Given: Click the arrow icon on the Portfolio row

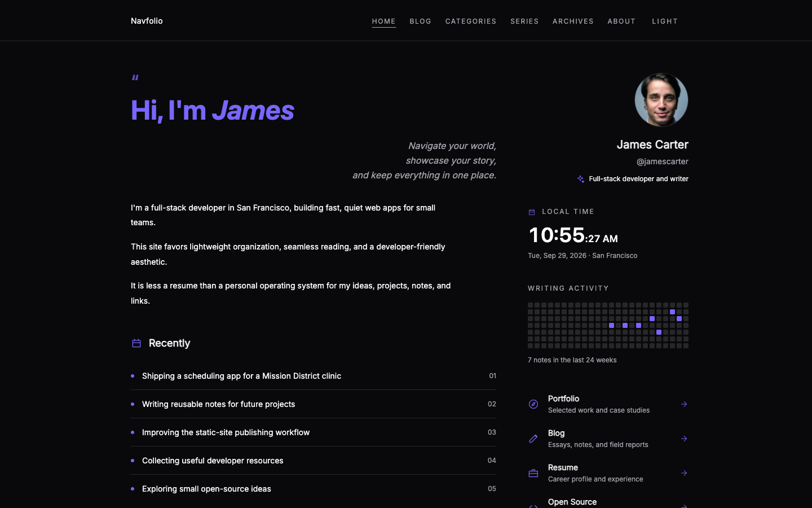Looking at the screenshot, I should 684,404.
